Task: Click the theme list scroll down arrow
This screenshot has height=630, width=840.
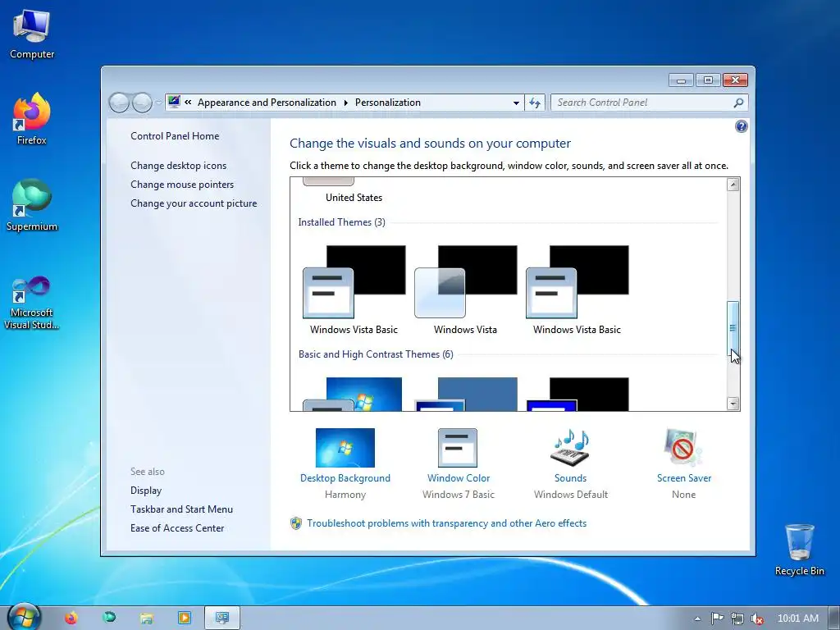Action: click(733, 404)
